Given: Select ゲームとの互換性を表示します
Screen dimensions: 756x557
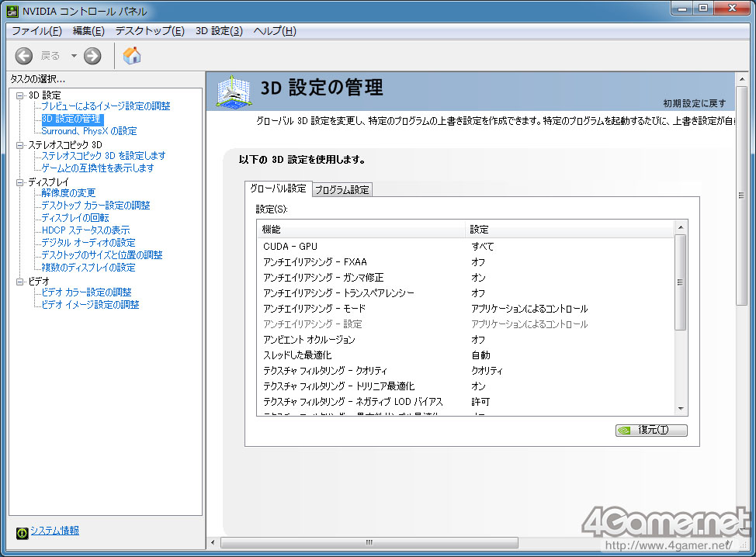Looking at the screenshot, I should [x=97, y=168].
